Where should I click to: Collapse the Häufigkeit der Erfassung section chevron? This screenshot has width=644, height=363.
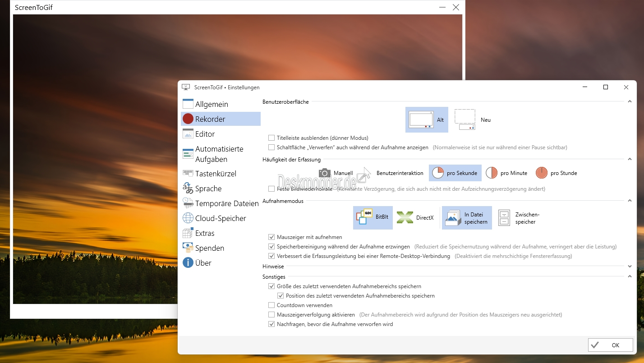click(630, 159)
